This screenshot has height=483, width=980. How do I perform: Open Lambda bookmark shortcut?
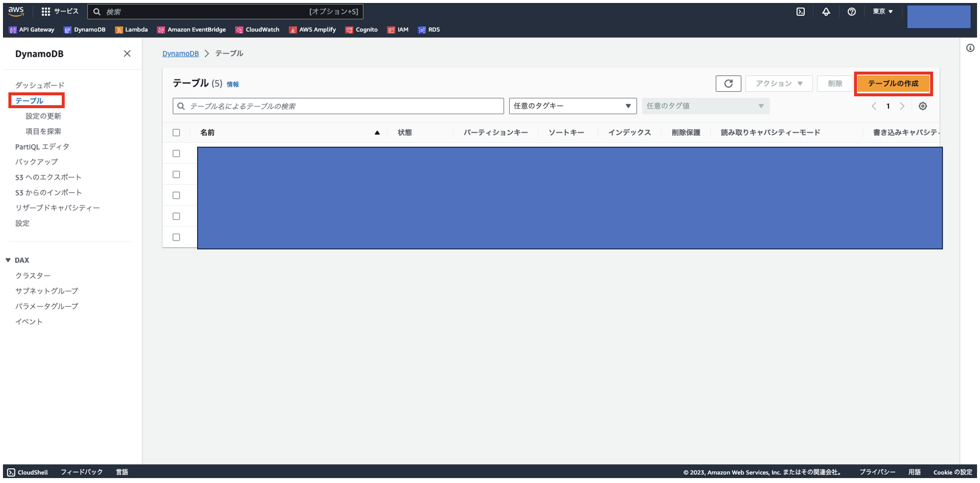click(131, 30)
